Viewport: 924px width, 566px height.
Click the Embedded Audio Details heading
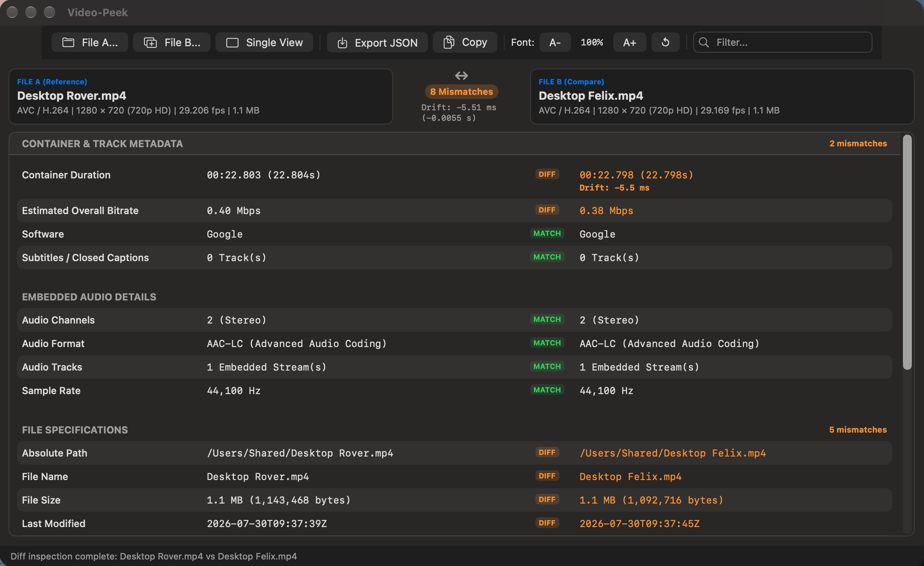[89, 297]
